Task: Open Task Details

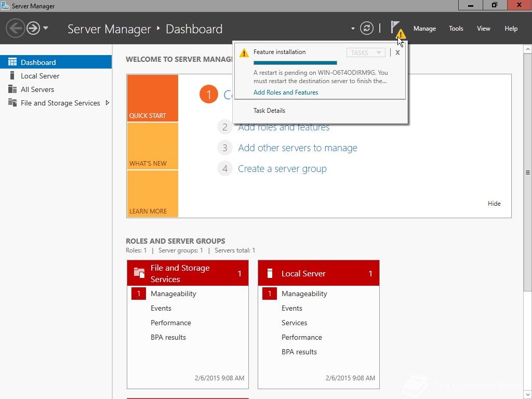Action: 269,111
